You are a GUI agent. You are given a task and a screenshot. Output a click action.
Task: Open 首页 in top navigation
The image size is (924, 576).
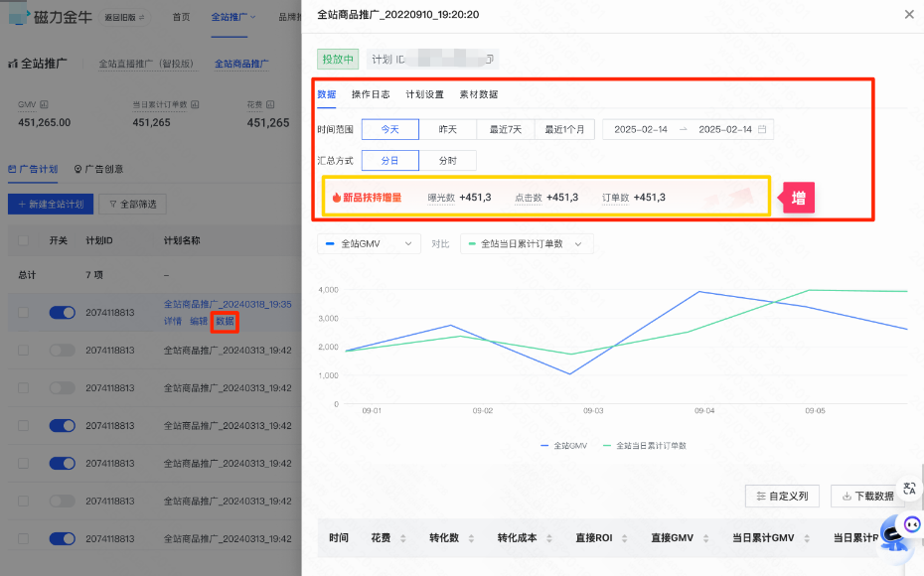(x=181, y=17)
